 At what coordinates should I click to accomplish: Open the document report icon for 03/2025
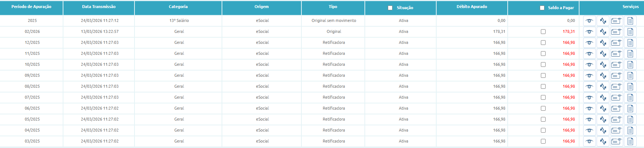[x=630, y=141]
